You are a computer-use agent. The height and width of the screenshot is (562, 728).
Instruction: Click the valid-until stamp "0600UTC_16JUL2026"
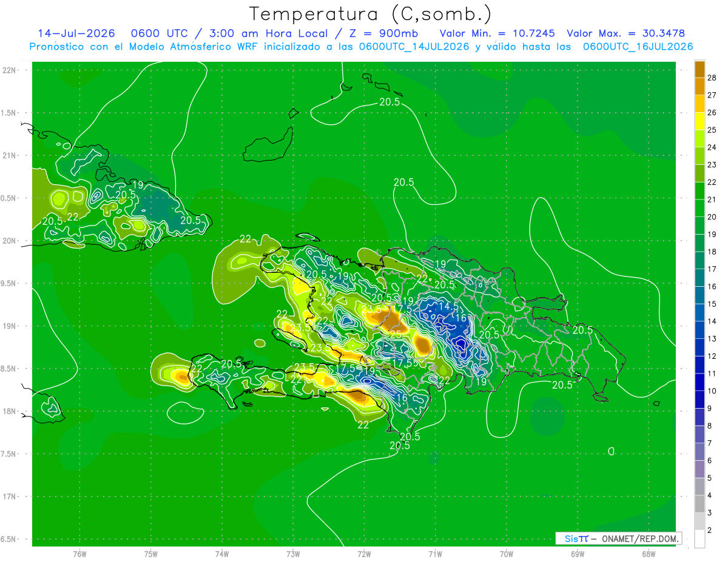(x=638, y=47)
